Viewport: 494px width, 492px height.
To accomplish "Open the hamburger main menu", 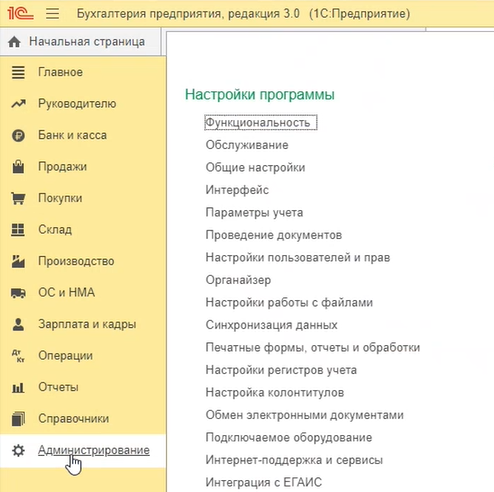I will click(x=52, y=14).
